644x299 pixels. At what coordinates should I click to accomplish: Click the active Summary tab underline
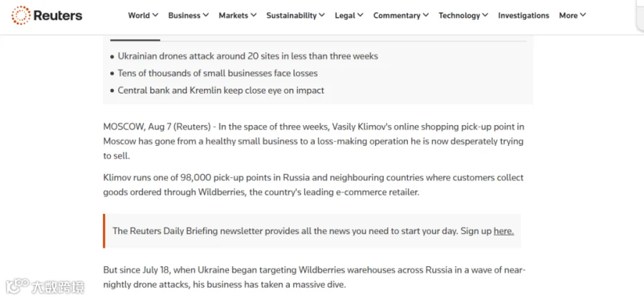click(x=135, y=40)
